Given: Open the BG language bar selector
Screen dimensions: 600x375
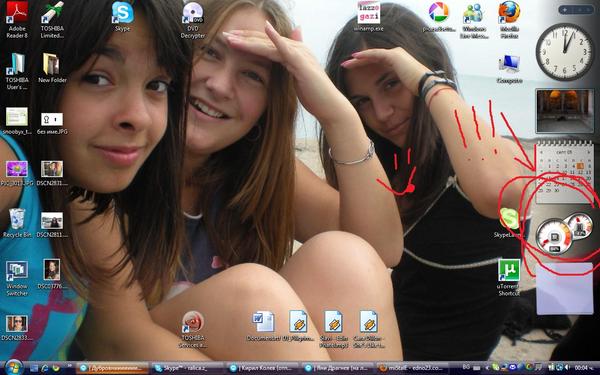Looking at the screenshot, I should [466, 367].
